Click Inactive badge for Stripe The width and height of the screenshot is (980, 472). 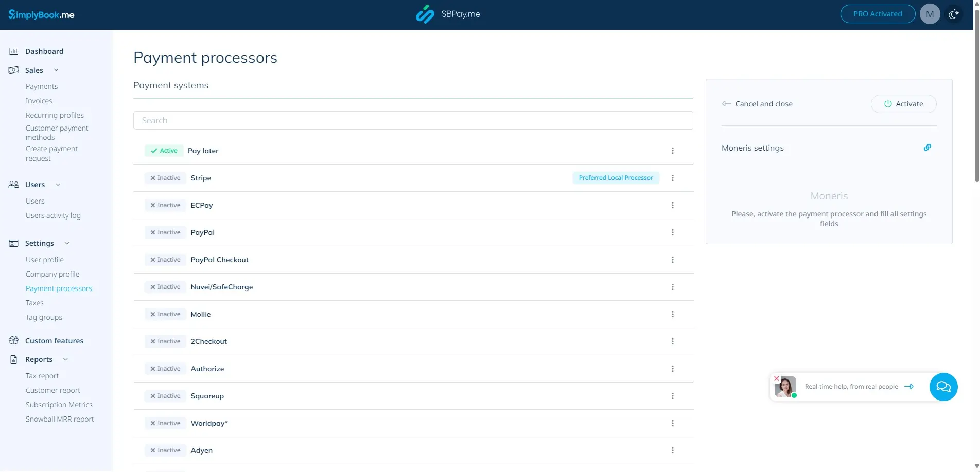(x=165, y=178)
